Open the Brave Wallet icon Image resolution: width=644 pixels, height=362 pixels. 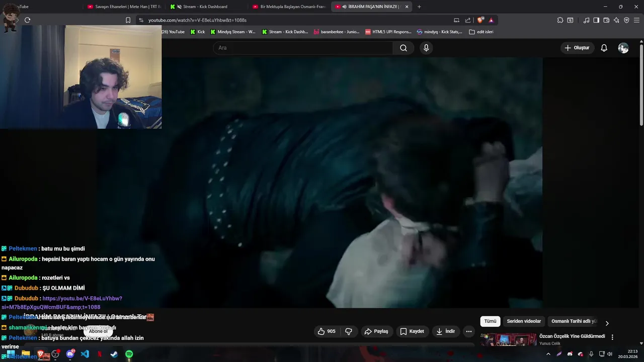pyautogui.click(x=606, y=20)
